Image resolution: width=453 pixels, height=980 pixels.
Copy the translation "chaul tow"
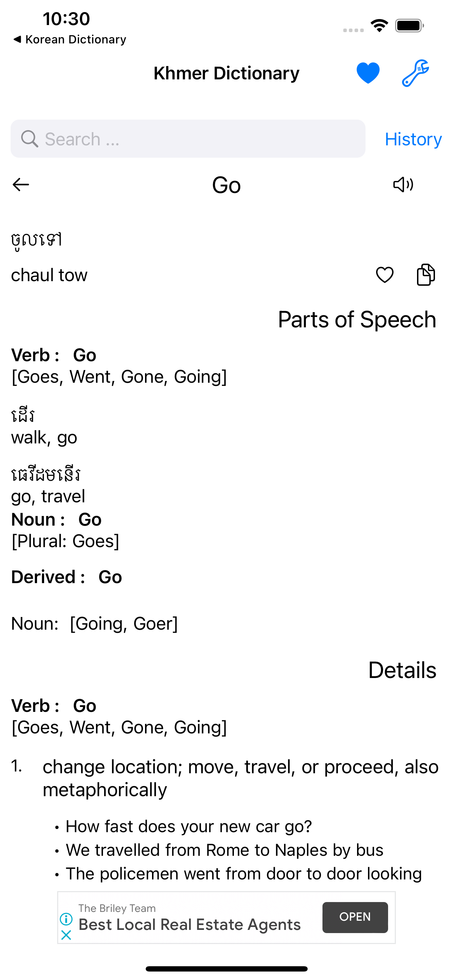(425, 275)
